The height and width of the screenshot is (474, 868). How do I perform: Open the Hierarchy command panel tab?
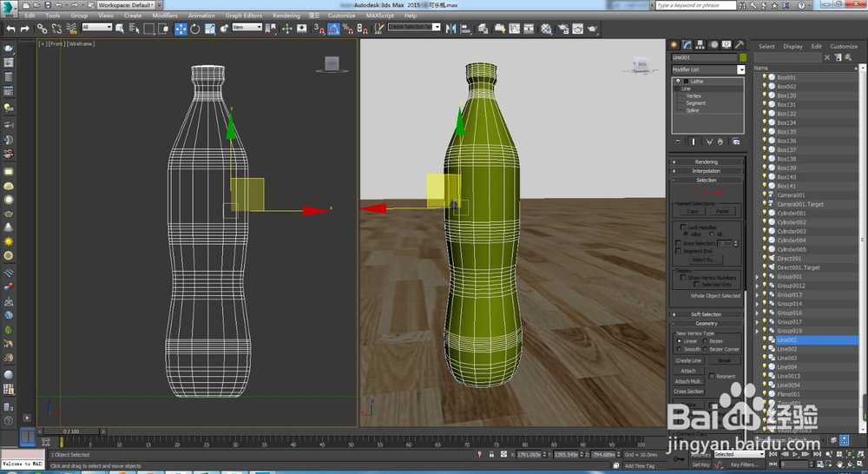tap(700, 45)
